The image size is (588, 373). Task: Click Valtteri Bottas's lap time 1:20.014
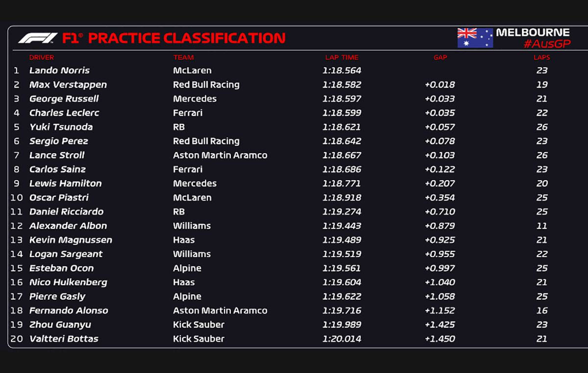342,339
